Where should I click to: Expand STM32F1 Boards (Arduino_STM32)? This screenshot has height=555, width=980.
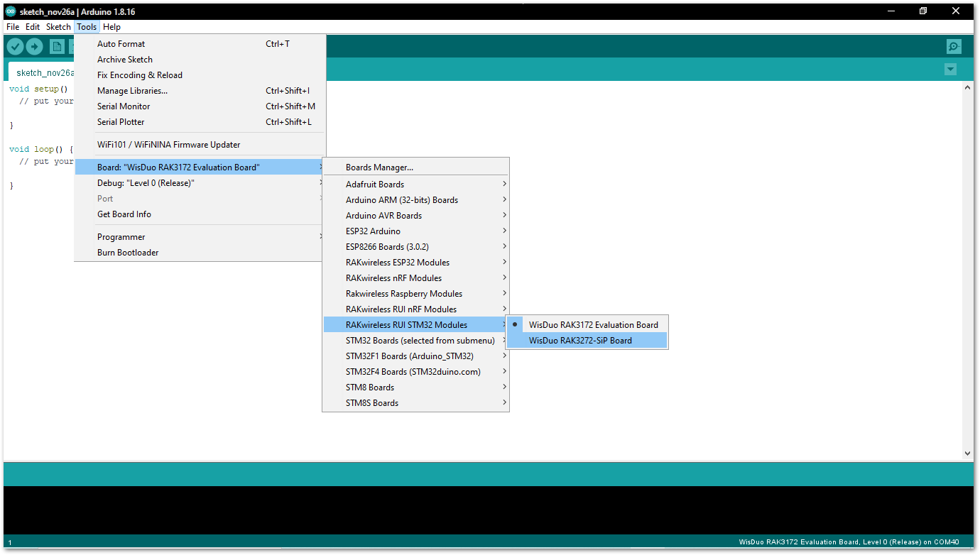(x=416, y=356)
